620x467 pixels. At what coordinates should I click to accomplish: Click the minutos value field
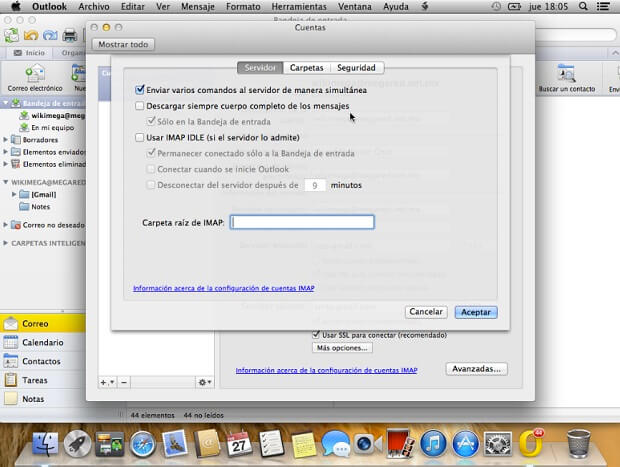click(x=315, y=185)
